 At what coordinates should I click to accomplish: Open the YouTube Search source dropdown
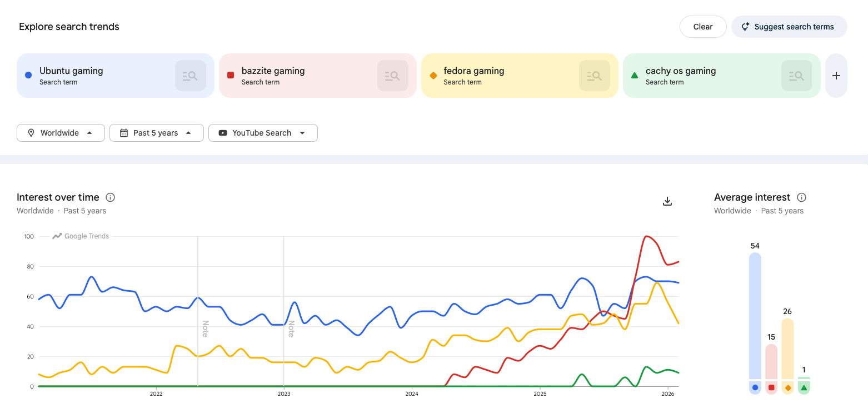[x=262, y=133]
